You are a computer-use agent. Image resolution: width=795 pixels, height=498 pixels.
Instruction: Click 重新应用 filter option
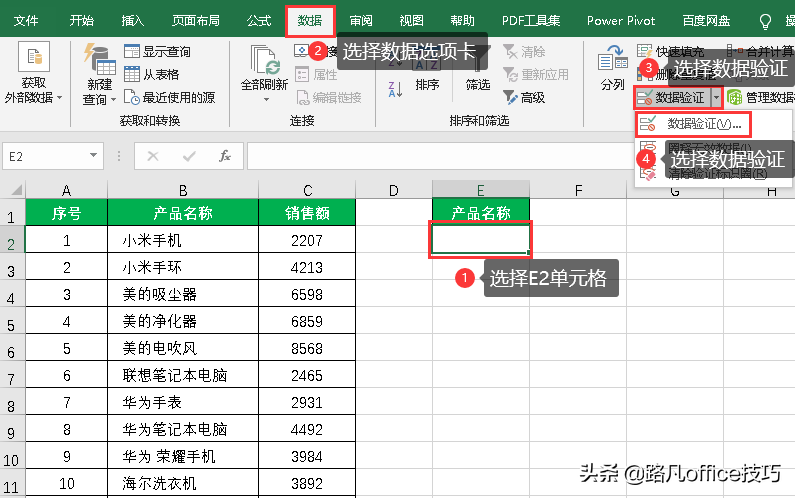coord(535,75)
